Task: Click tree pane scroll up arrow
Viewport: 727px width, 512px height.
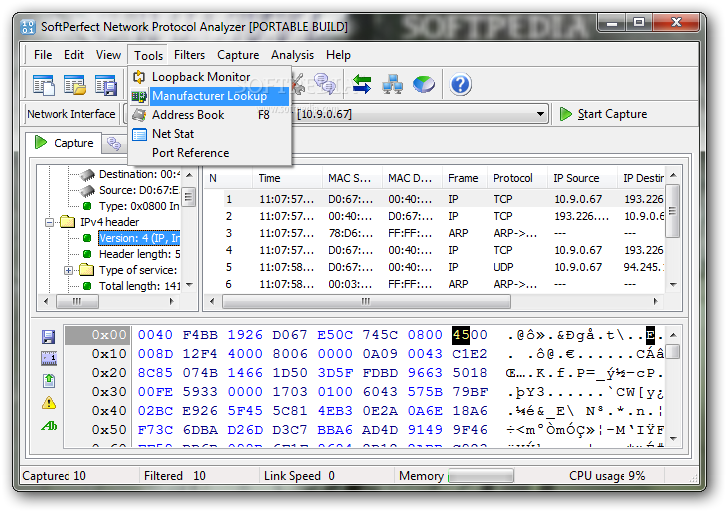Action: pyautogui.click(x=189, y=175)
